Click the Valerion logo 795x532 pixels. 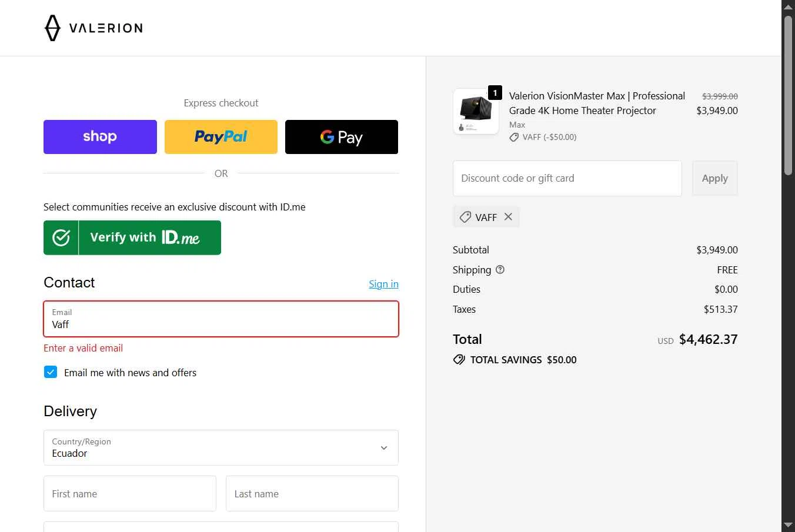coord(93,28)
